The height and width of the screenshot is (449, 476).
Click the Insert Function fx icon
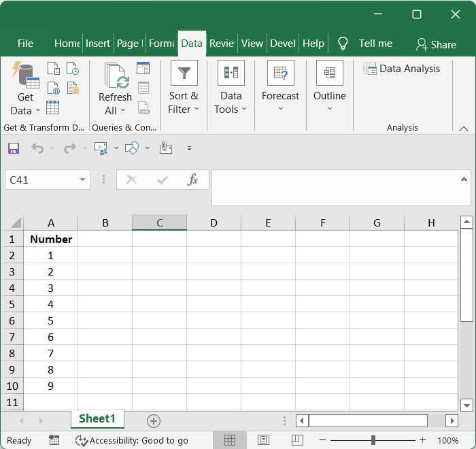point(192,180)
